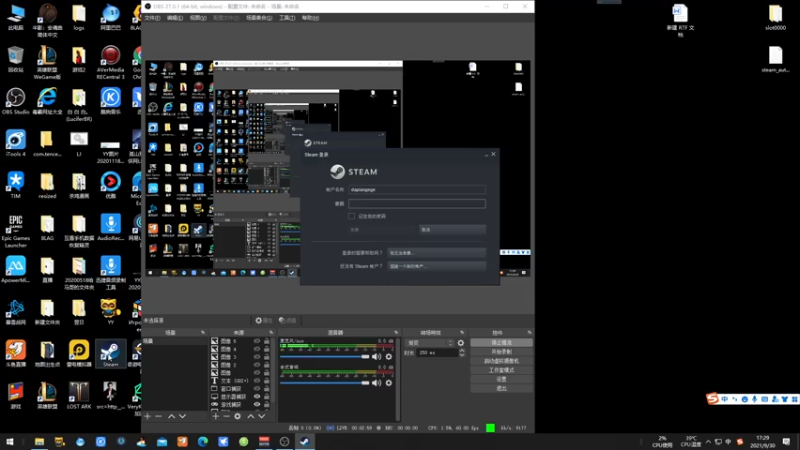Click the OBS icon in the taskbar
The height and width of the screenshot is (450, 800).
(284, 442)
